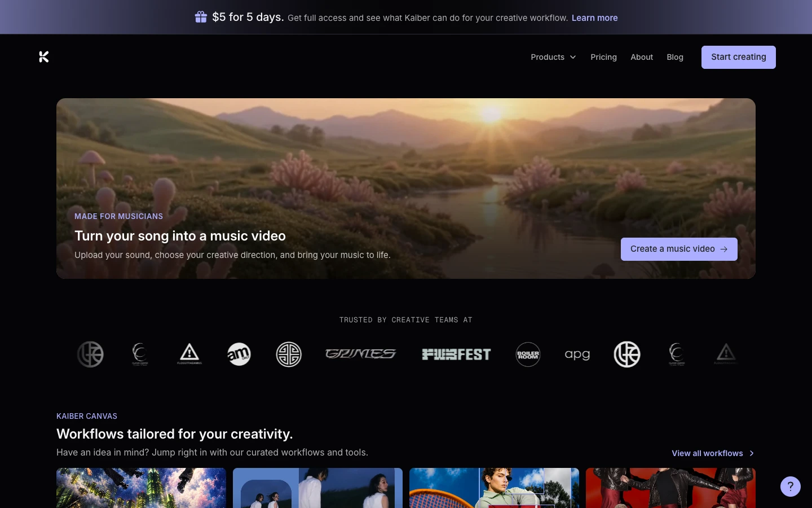The height and width of the screenshot is (508, 812).
Task: Click 'Workflows tailored for your creativity.' heading
Action: tap(175, 434)
